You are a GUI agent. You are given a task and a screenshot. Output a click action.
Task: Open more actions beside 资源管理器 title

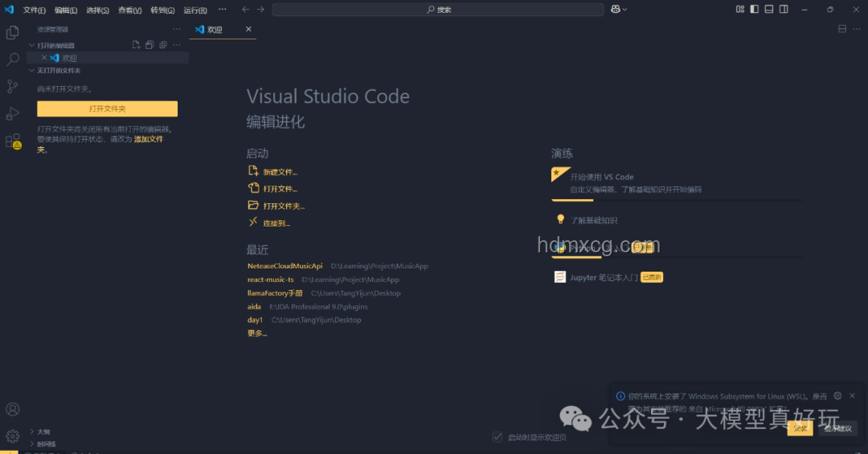click(177, 29)
